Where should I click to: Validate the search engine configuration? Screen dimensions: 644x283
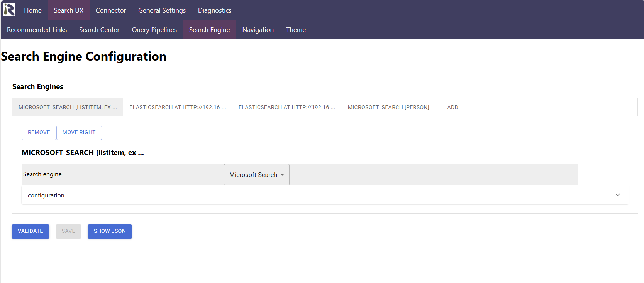[x=31, y=231]
